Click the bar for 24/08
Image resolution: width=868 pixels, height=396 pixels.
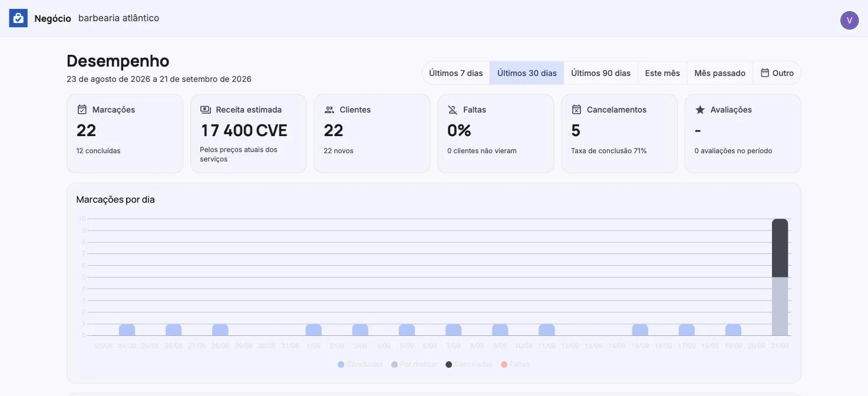127,330
